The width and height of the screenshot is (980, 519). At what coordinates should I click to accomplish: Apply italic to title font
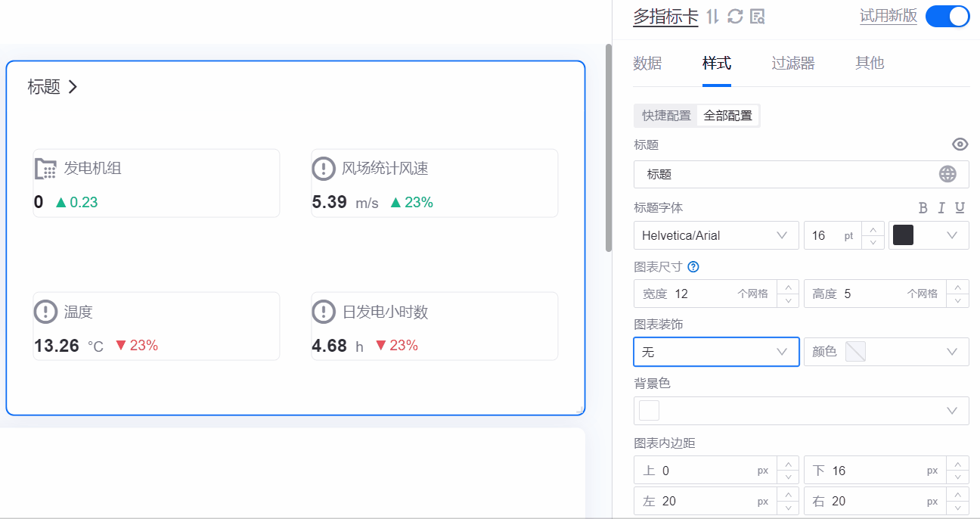point(941,208)
